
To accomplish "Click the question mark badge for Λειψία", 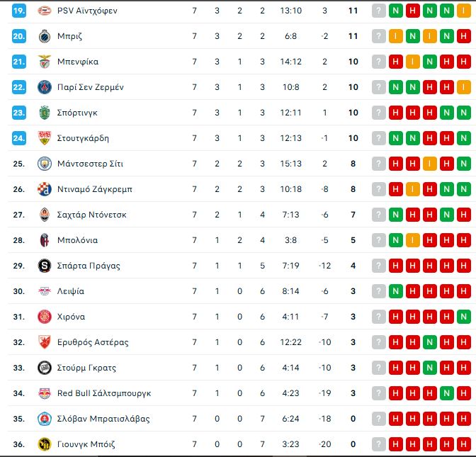I will [379, 291].
